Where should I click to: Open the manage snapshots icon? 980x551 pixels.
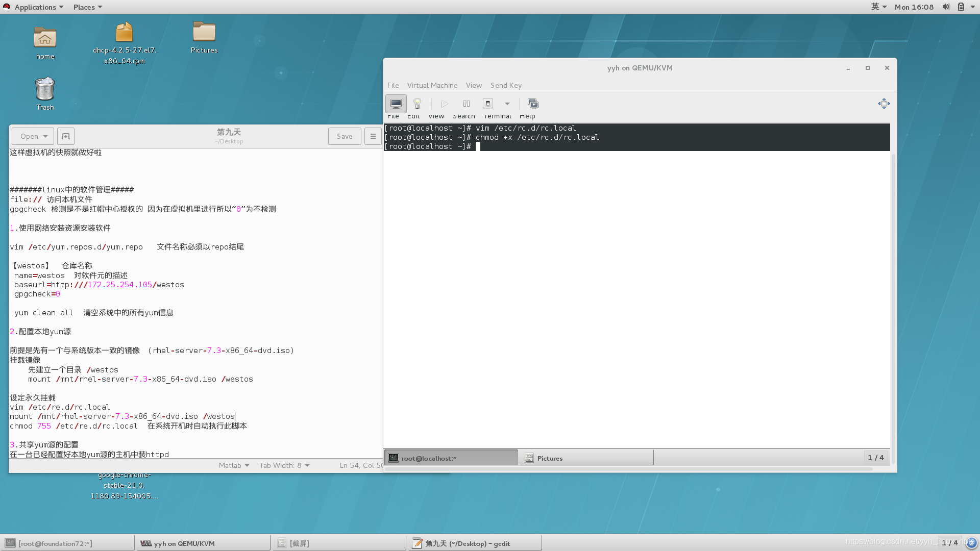click(533, 104)
